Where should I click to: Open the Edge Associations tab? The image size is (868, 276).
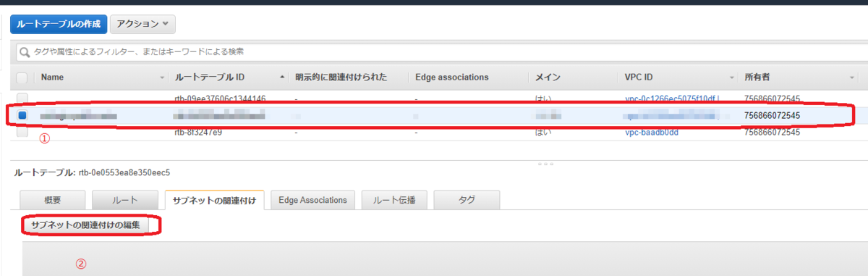coord(312,200)
